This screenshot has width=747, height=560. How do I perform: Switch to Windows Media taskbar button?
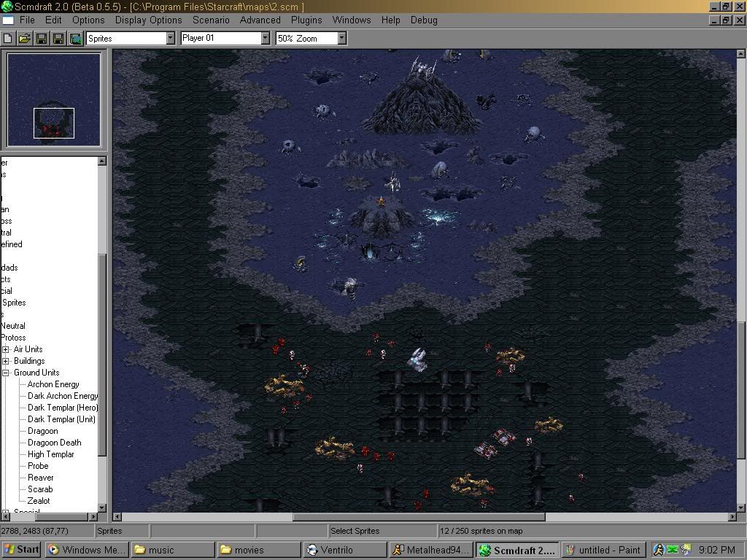[88, 550]
